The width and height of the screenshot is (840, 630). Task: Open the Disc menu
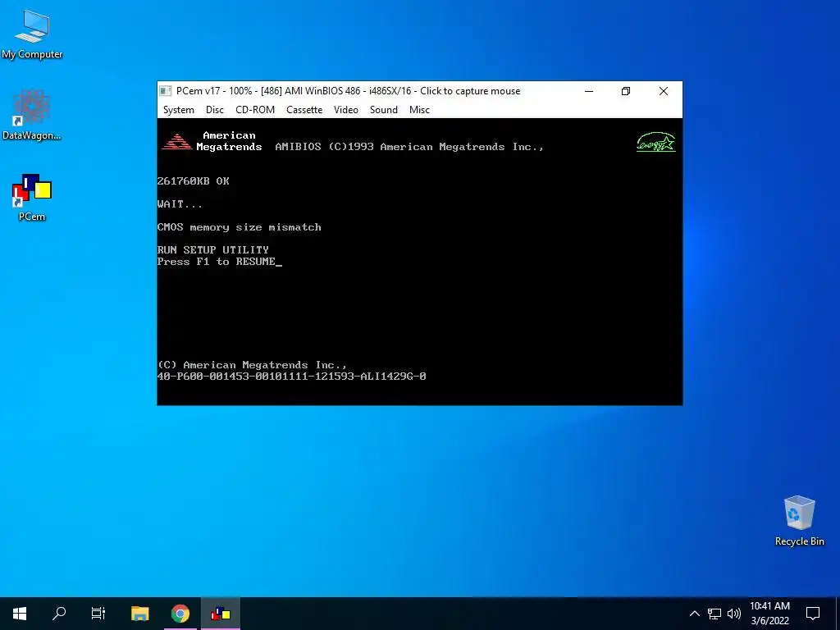214,110
